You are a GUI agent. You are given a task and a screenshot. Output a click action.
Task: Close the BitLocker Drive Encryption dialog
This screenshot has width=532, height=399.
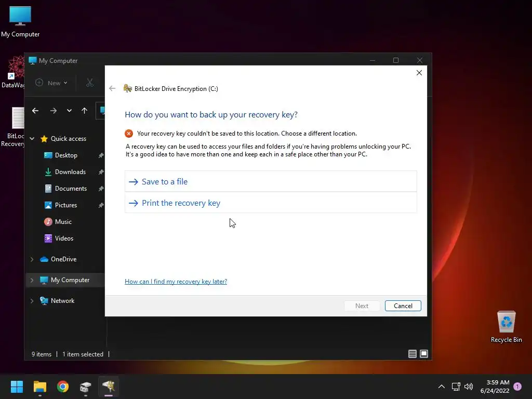(419, 73)
